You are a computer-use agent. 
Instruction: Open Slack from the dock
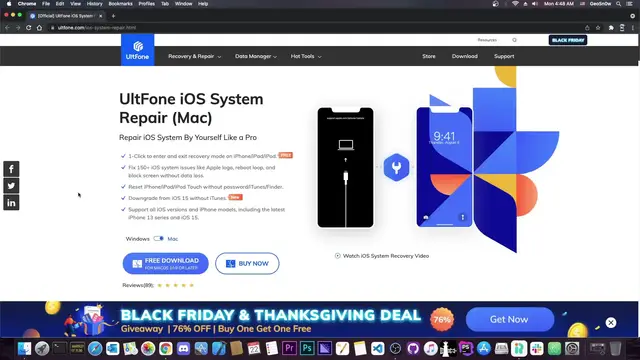point(536,349)
